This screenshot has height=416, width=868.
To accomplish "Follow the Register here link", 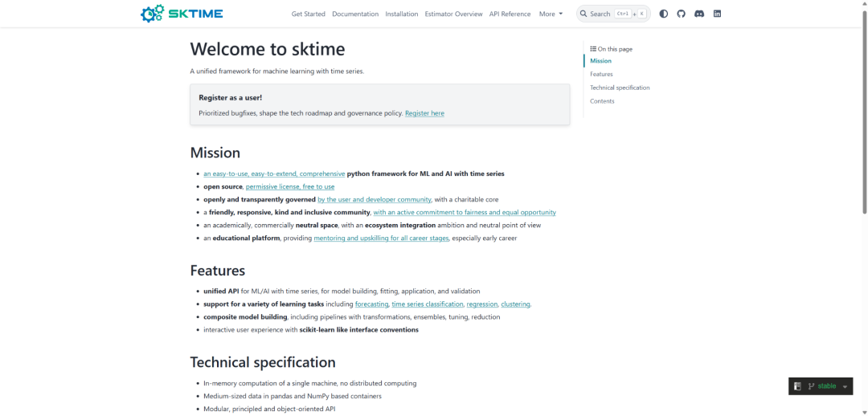I will tap(424, 113).
